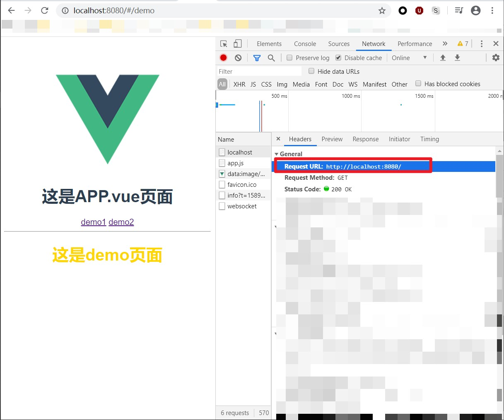504x420 pixels.
Task: Open the Initiator tab of the request
Action: tap(399, 139)
